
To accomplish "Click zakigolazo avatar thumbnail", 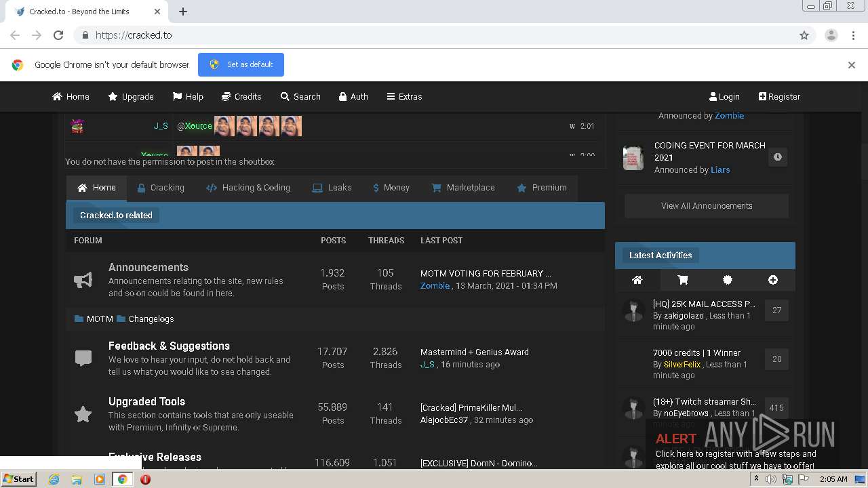I will pyautogui.click(x=633, y=310).
